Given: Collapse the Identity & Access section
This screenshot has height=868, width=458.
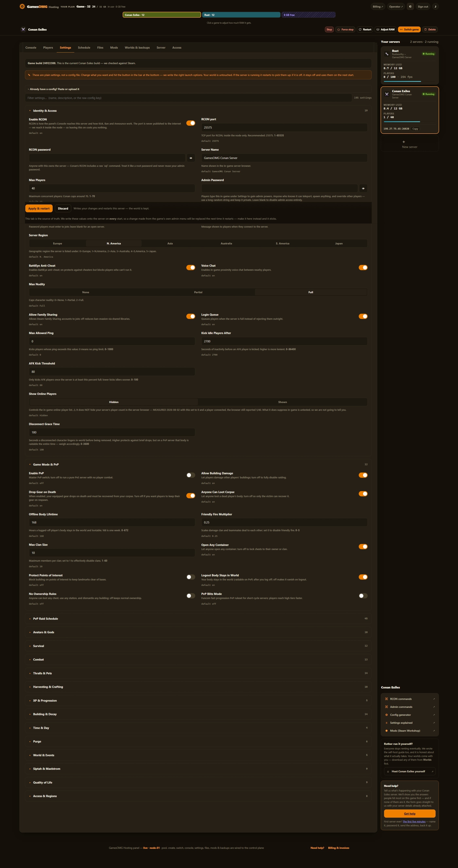Looking at the screenshot, I should pos(198,111).
